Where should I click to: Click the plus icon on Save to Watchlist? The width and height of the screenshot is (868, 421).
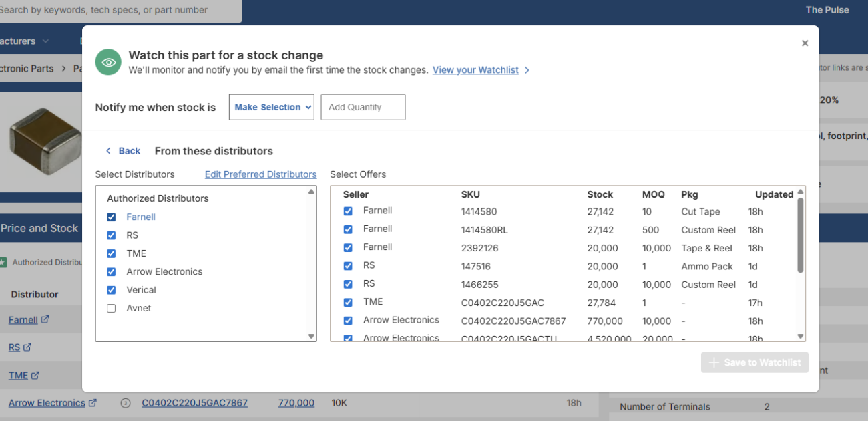715,362
